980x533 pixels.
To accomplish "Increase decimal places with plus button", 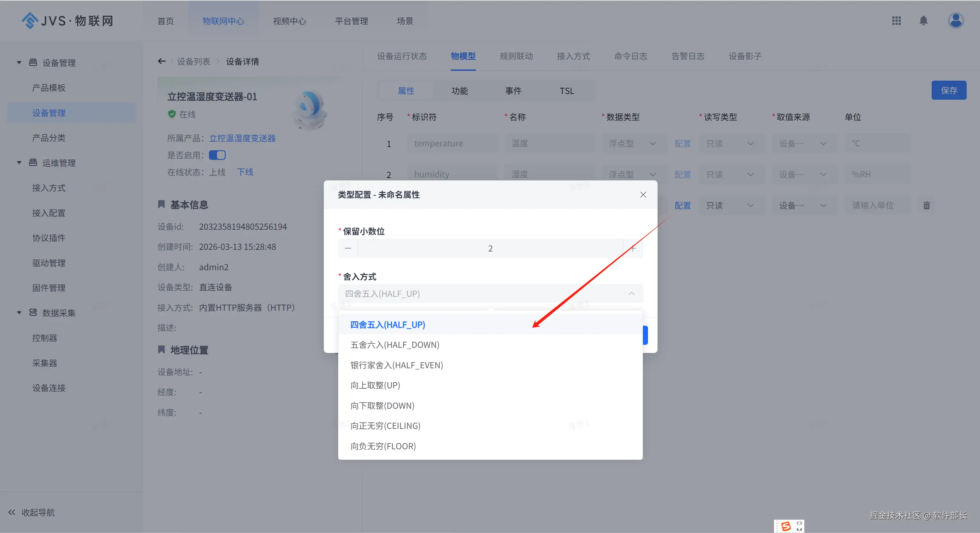I will (x=633, y=248).
